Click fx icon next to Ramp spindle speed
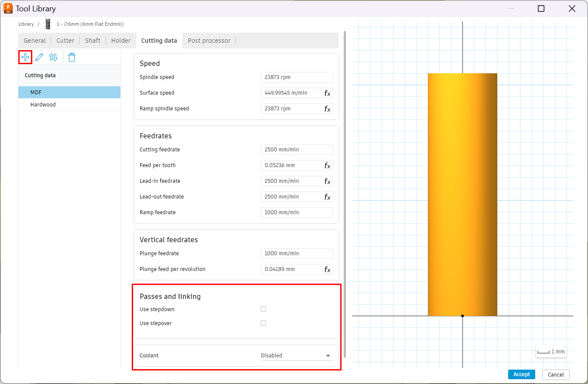588x384 pixels. 327,109
